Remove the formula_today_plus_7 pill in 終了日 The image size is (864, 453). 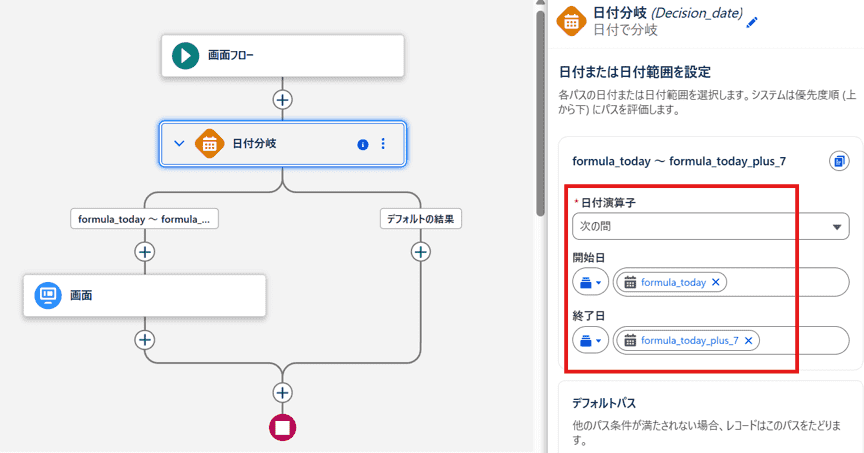748,341
